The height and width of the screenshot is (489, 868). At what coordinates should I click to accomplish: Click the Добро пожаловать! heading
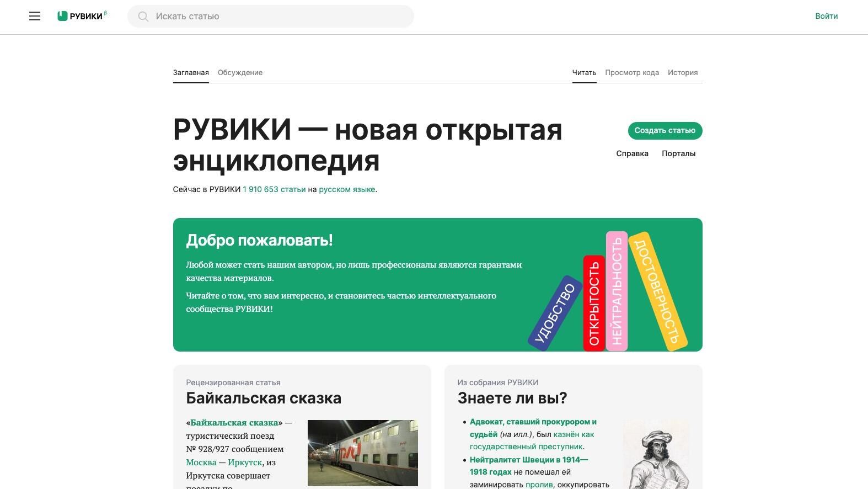(x=259, y=241)
